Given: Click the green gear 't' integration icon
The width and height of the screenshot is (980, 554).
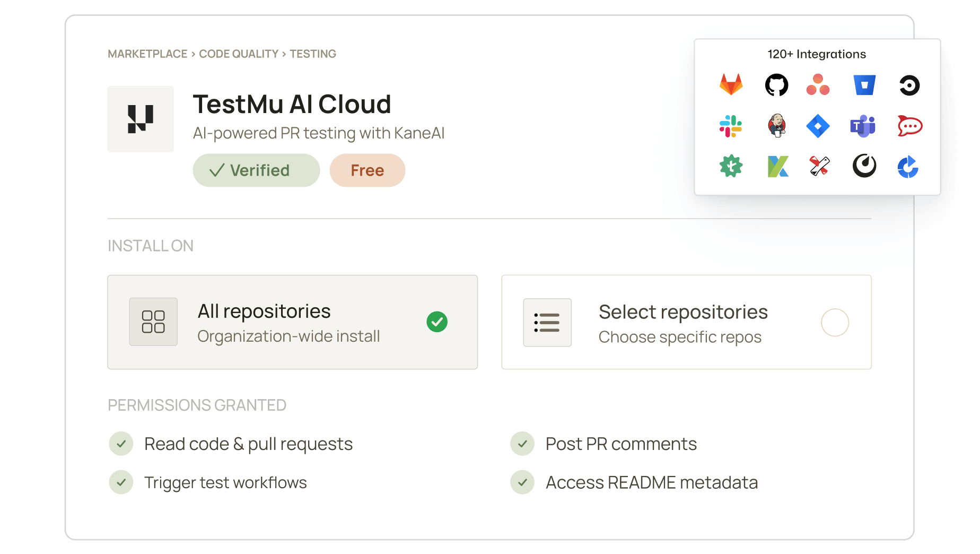Looking at the screenshot, I should point(731,167).
